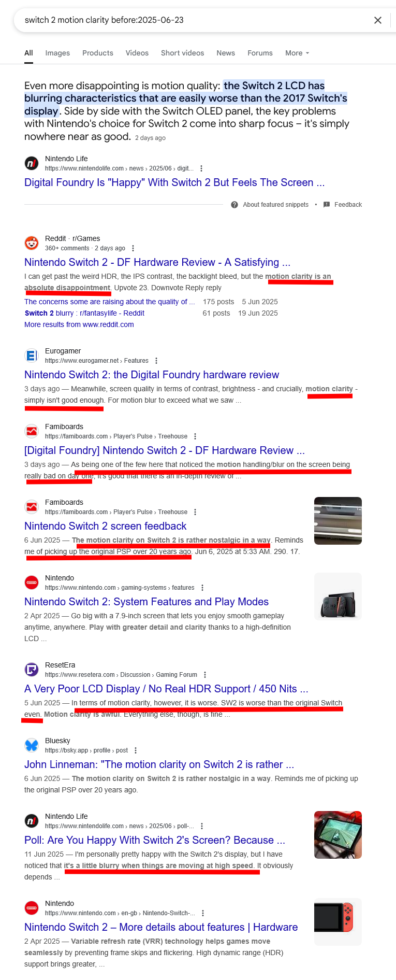Click the Reddit favicon icon

[32, 243]
